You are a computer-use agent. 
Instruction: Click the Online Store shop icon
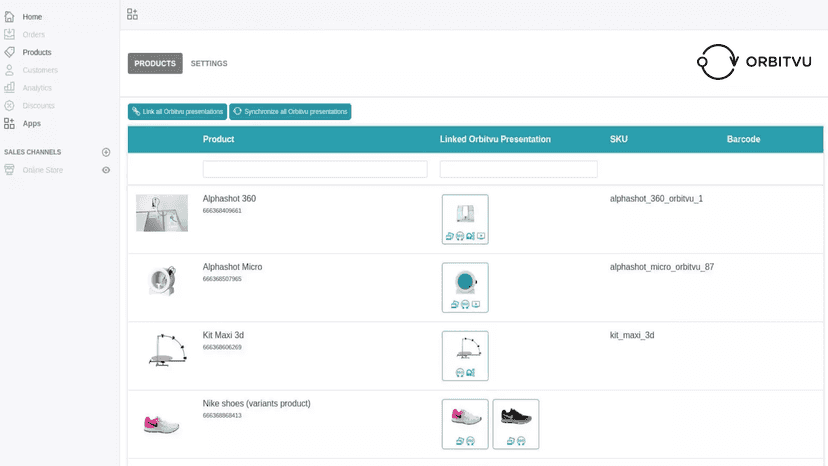click(10, 170)
